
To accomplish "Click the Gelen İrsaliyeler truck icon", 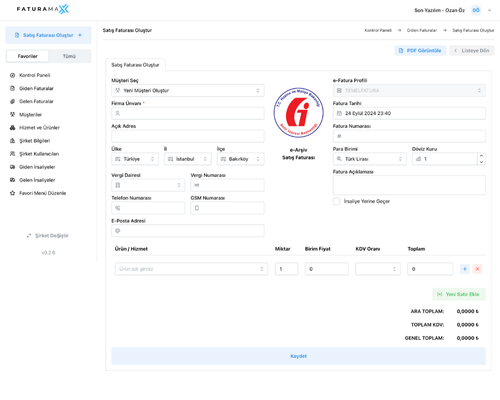I will pyautogui.click(x=13, y=180).
